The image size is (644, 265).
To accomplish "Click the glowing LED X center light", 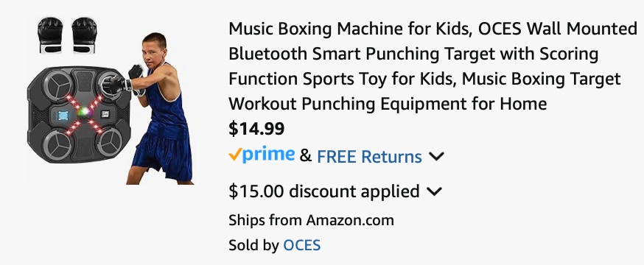I will tap(83, 111).
